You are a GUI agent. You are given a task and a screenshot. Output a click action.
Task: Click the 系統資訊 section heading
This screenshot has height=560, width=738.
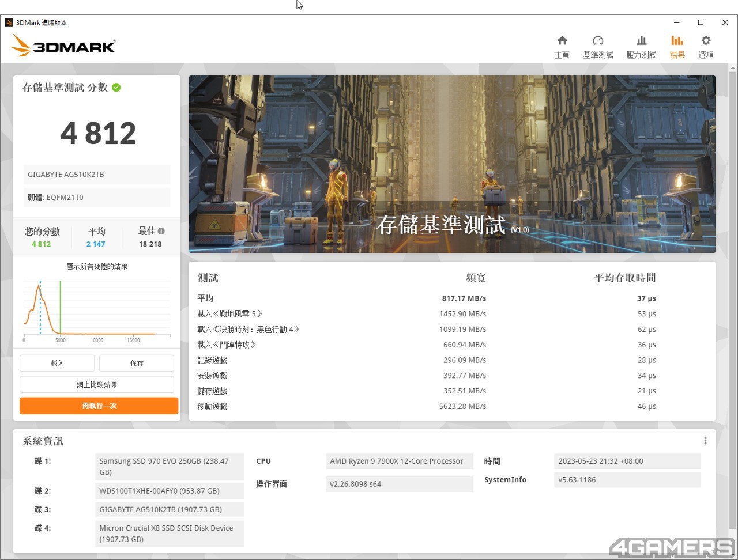pyautogui.click(x=43, y=441)
